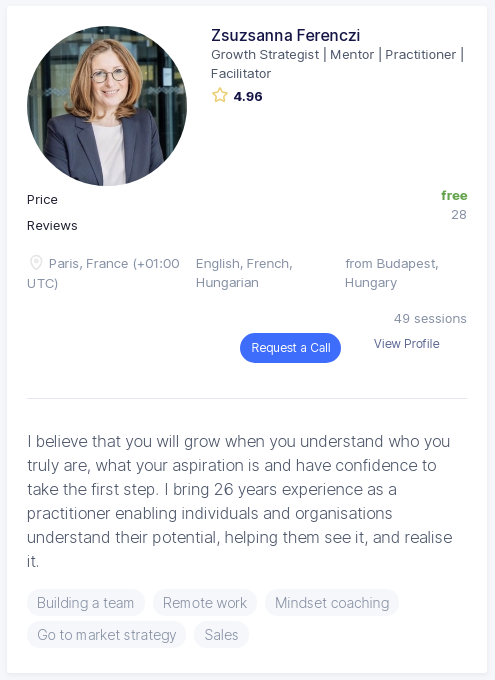
Task: Select the Sales tag
Action: point(221,635)
